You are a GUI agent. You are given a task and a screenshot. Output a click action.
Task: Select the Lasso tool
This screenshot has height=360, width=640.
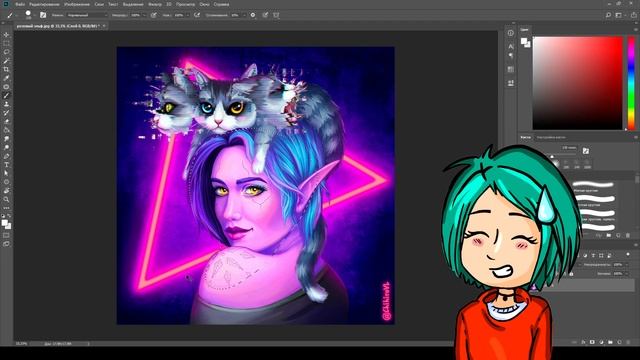coord(6,52)
